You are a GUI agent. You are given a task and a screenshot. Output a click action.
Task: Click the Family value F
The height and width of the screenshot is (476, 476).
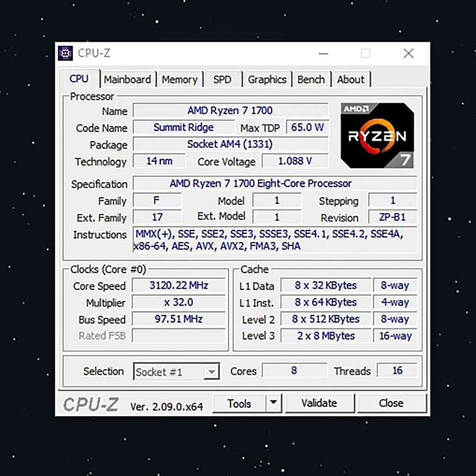[x=157, y=200]
